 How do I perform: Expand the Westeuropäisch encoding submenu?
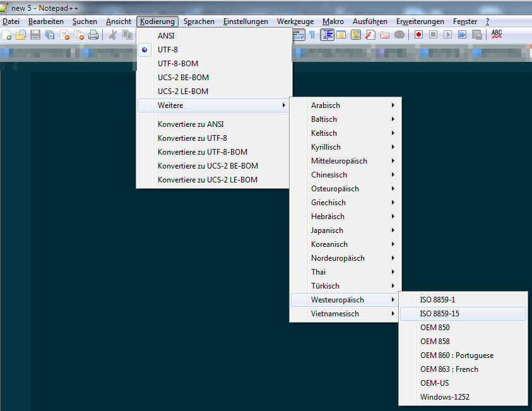coord(345,300)
